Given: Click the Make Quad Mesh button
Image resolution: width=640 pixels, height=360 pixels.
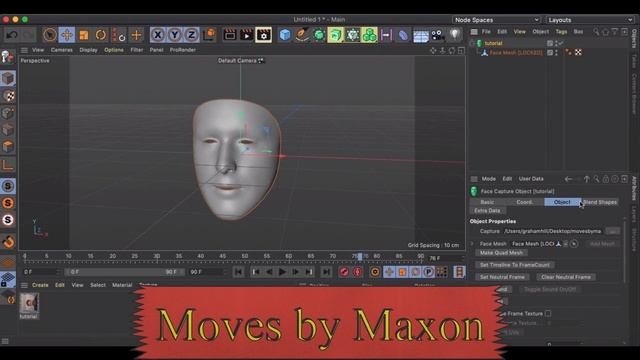Looking at the screenshot, I should click(501, 253).
